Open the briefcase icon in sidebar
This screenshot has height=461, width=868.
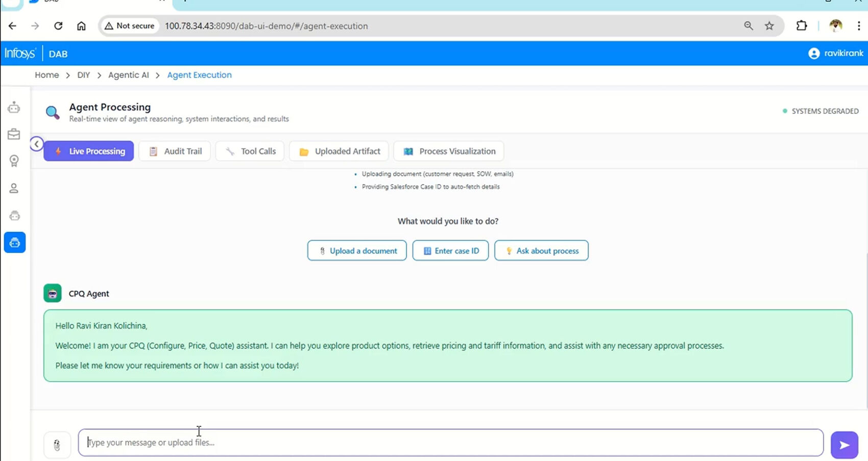14,134
